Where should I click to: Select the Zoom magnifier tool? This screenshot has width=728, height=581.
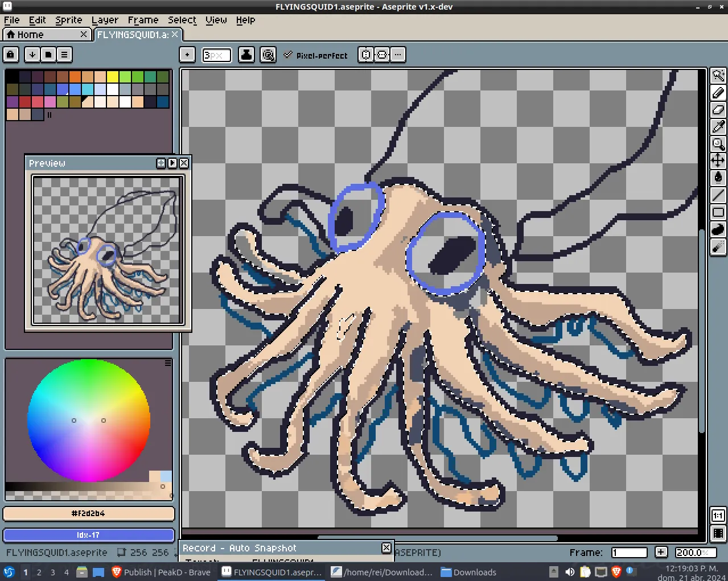pyautogui.click(x=718, y=143)
